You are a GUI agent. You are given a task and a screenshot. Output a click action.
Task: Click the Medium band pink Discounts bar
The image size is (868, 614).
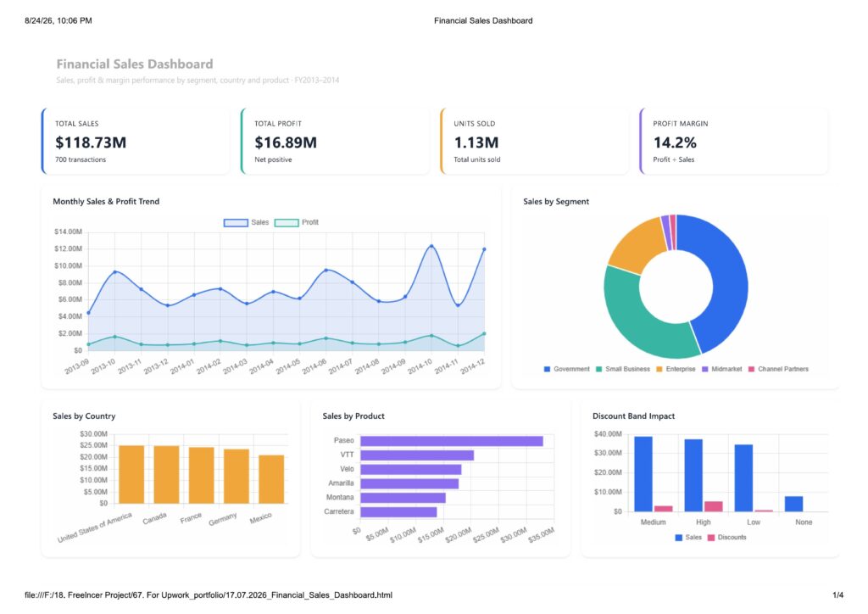(663, 509)
